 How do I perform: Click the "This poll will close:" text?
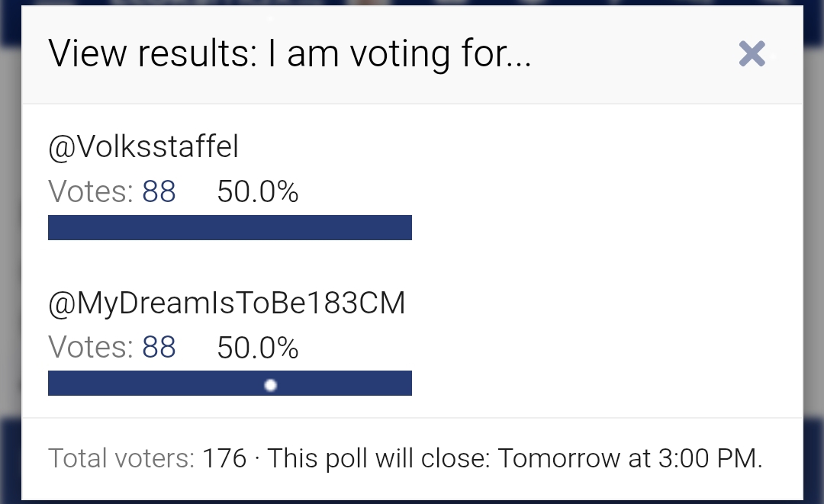coord(380,459)
